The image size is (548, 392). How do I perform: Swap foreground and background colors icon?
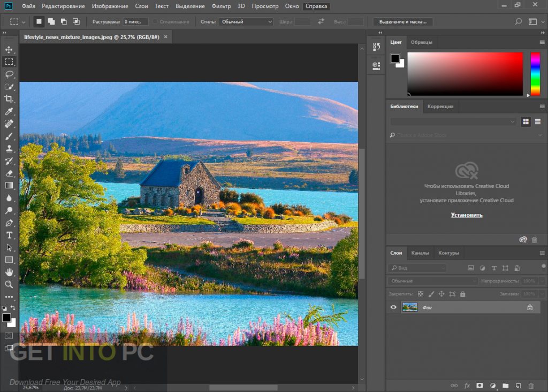(x=13, y=308)
